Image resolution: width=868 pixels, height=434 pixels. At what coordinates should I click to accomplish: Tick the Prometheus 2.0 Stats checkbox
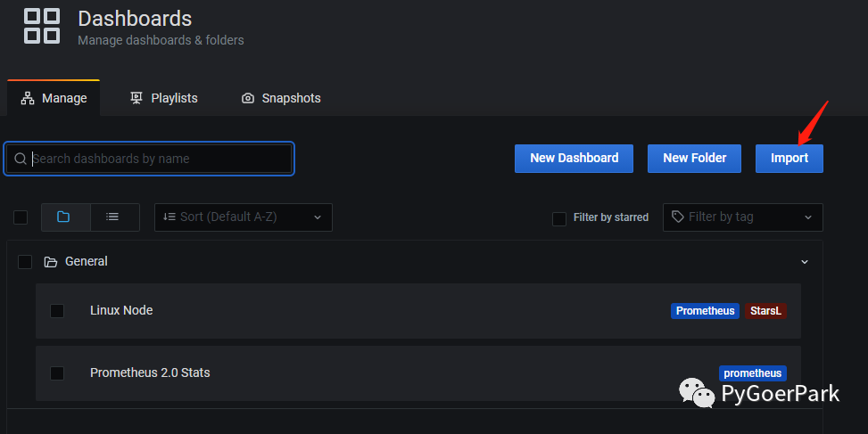pos(57,373)
